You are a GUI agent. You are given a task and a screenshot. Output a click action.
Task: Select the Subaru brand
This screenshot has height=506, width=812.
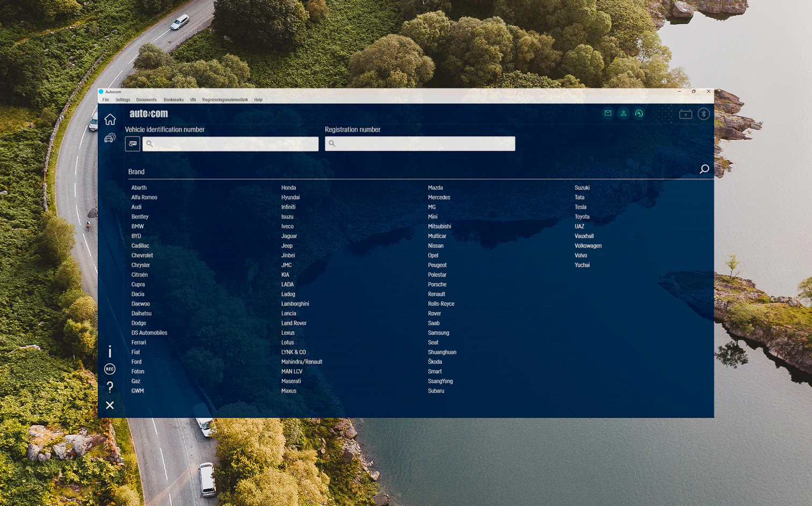pyautogui.click(x=436, y=391)
